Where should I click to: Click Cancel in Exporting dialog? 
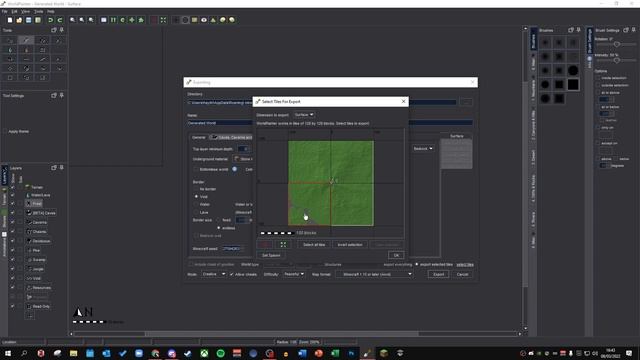click(462, 274)
